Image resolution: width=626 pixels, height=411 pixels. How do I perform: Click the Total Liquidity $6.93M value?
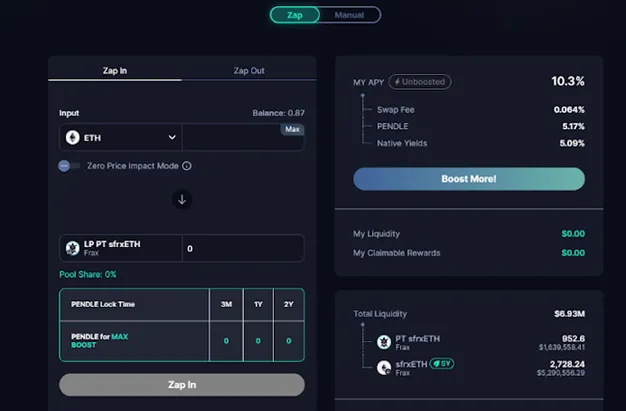coord(569,314)
